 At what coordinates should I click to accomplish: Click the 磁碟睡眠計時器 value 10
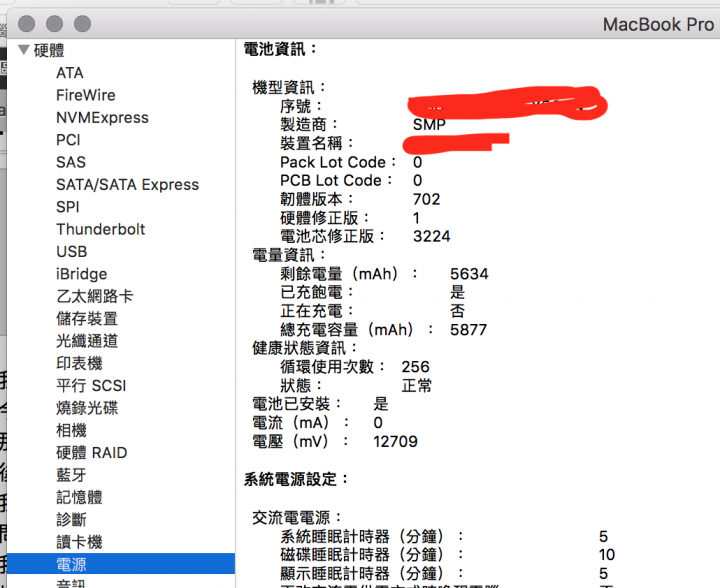tap(607, 555)
